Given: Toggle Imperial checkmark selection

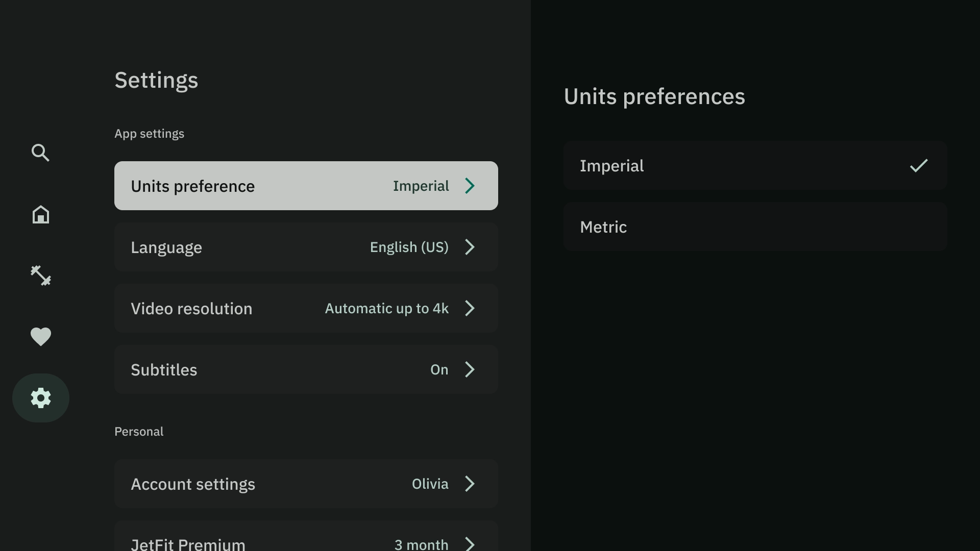Looking at the screenshot, I should coord(919,165).
